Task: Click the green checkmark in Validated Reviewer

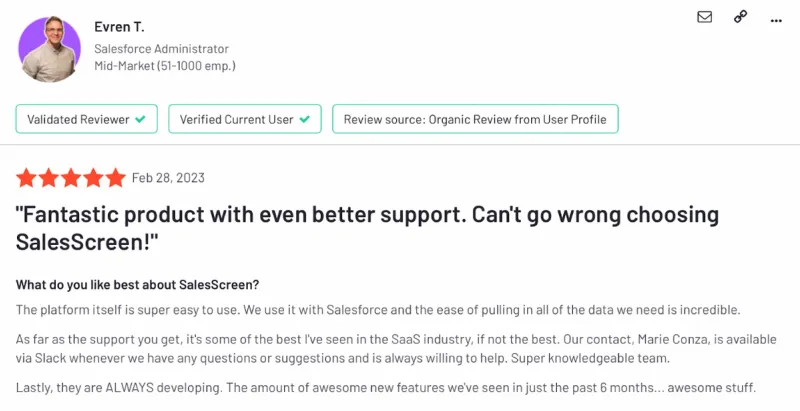Action: coord(140,119)
